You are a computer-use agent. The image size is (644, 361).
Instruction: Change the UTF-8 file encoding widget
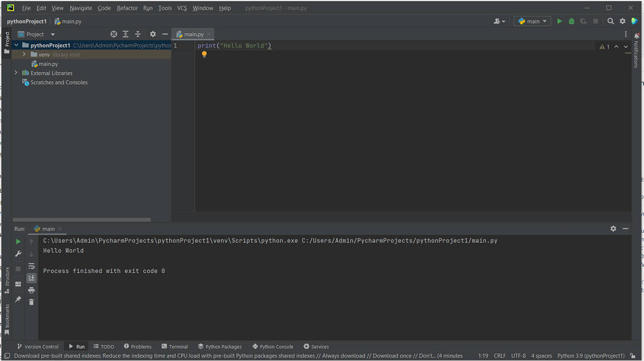tap(518, 355)
